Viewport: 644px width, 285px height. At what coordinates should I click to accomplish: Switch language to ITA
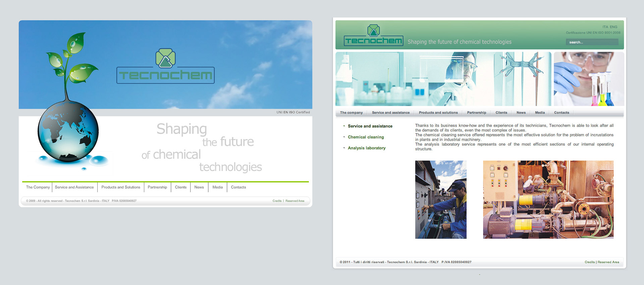(x=605, y=27)
